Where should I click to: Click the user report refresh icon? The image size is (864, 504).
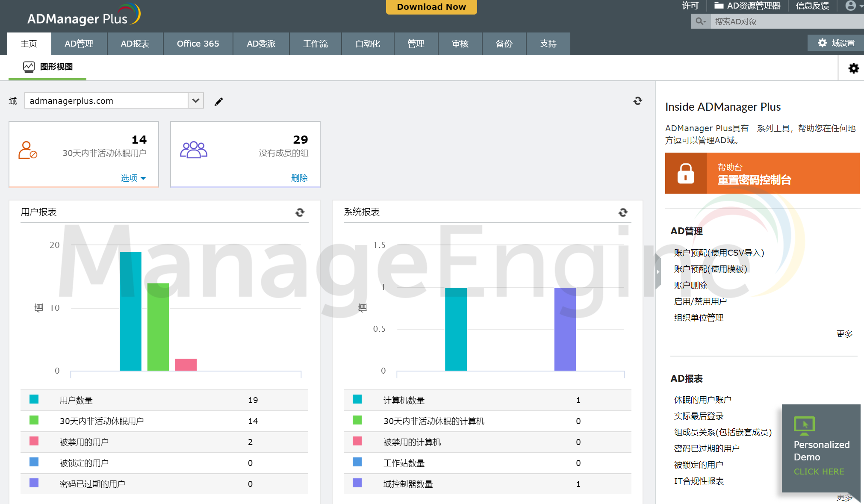tap(299, 212)
